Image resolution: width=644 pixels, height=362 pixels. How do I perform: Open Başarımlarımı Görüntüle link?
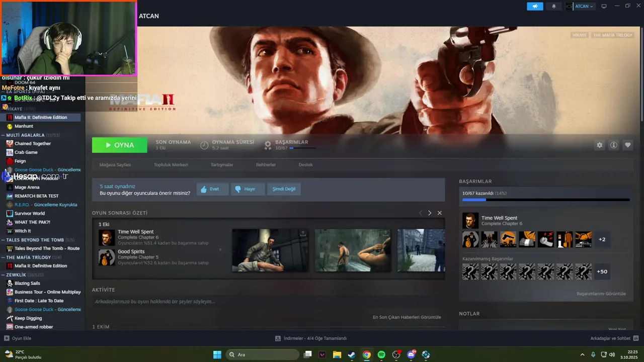(601, 294)
